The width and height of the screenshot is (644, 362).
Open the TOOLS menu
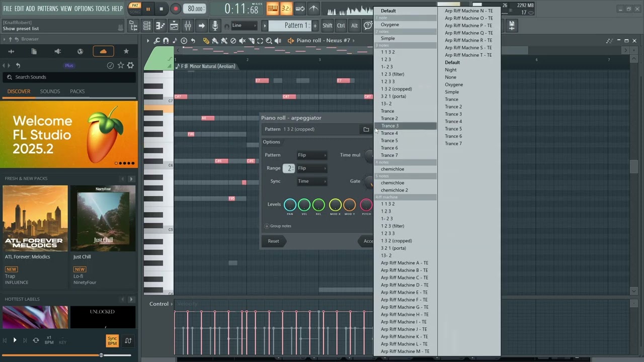pos(102,9)
